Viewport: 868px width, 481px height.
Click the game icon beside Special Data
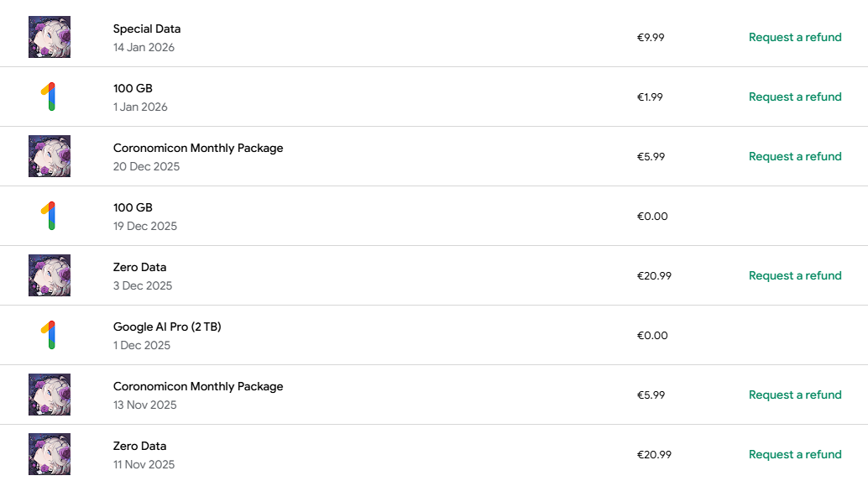click(50, 37)
